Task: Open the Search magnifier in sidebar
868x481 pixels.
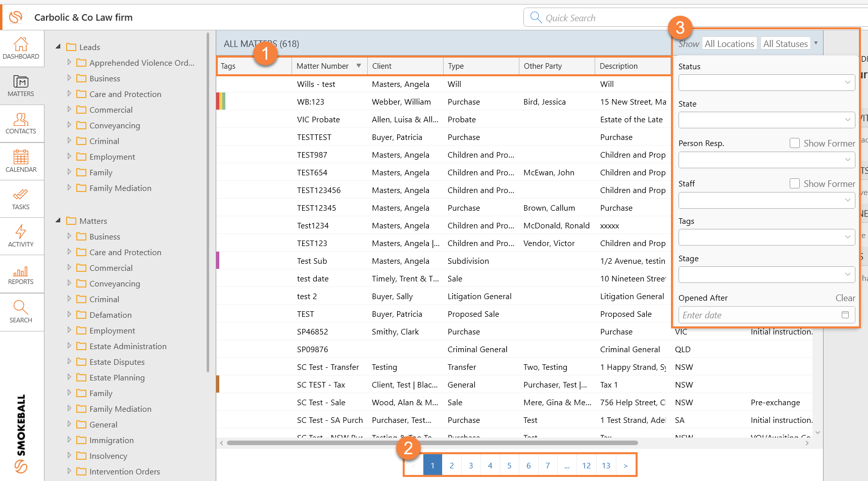Action: (21, 307)
